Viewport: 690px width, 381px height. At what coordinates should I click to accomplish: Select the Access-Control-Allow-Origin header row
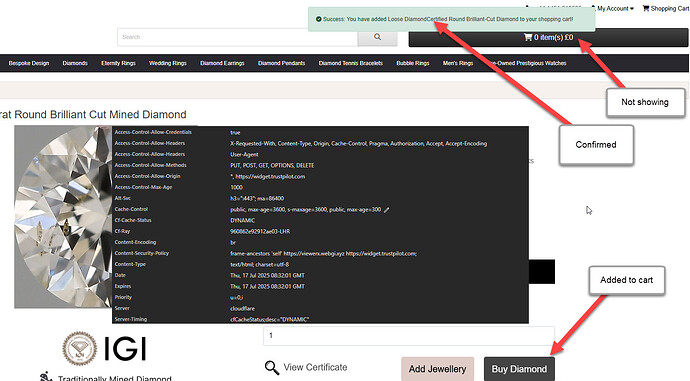(x=320, y=176)
